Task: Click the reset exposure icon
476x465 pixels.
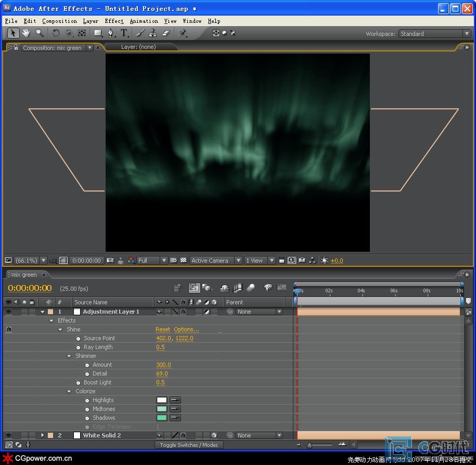Action: 324,261
